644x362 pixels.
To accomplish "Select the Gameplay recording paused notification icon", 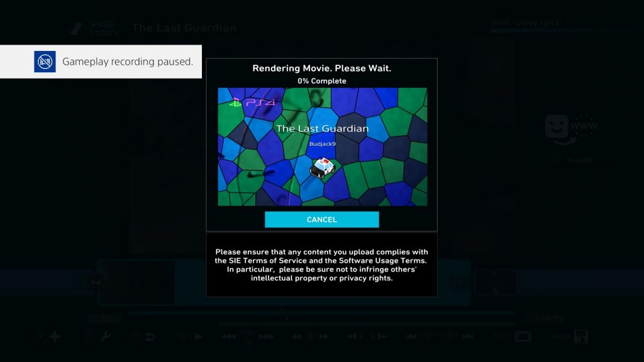I will click(x=45, y=62).
